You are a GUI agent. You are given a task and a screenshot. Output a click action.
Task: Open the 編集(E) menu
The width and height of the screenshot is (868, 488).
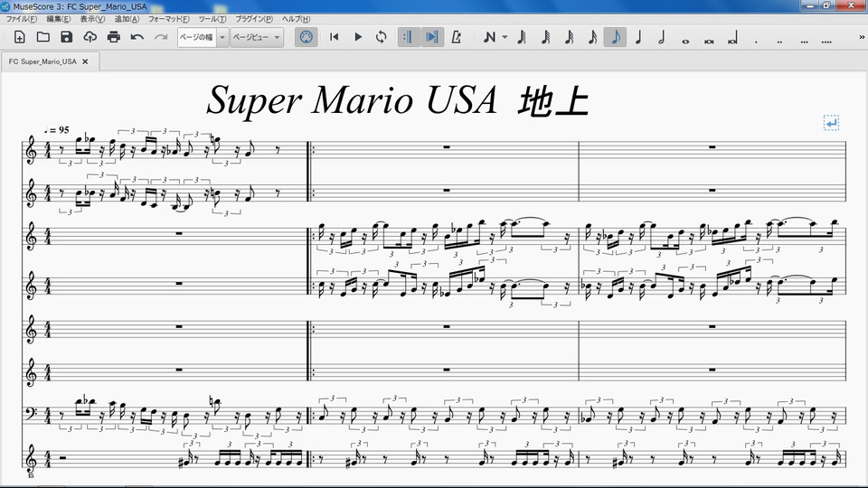59,19
